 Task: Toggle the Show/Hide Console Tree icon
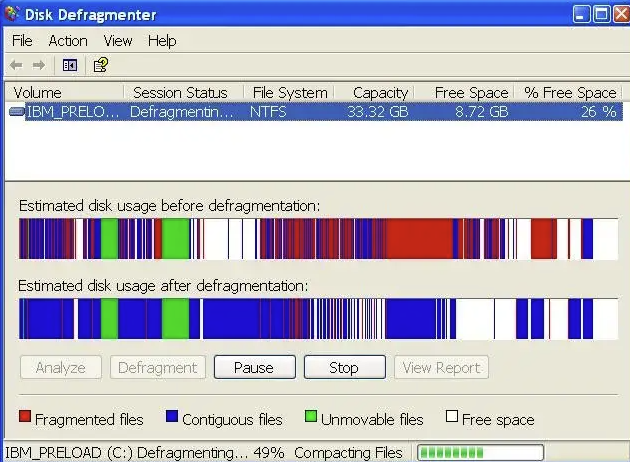pyautogui.click(x=70, y=65)
